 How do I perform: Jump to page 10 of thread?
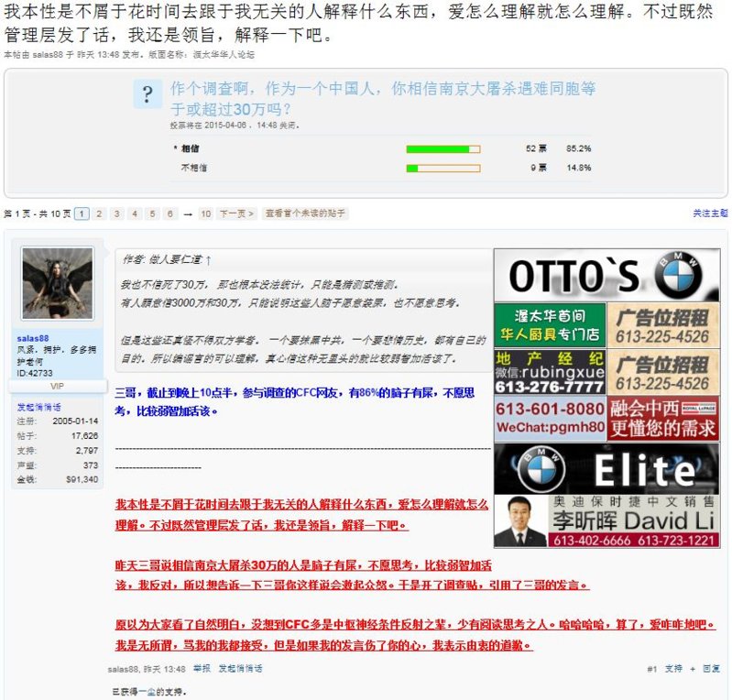click(x=205, y=213)
